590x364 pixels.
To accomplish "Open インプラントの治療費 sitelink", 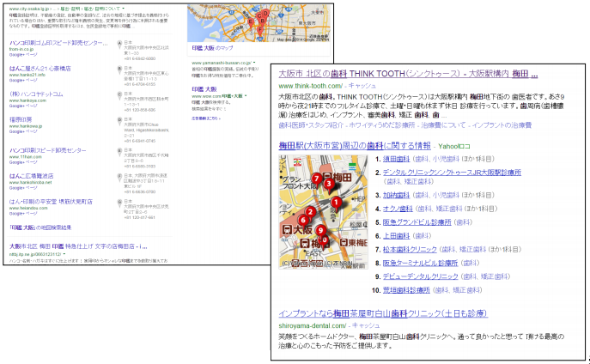I will pos(502,125).
